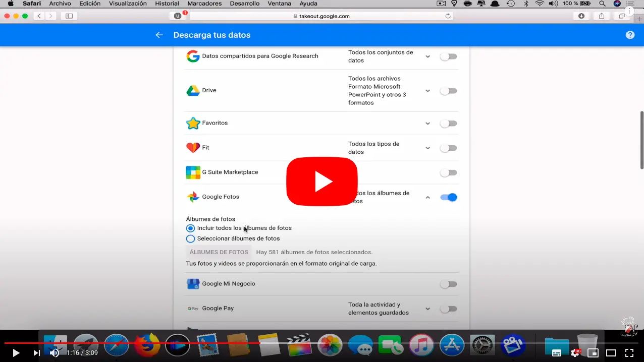
Task: Click the Google Pay icon
Action: pyautogui.click(x=193, y=309)
